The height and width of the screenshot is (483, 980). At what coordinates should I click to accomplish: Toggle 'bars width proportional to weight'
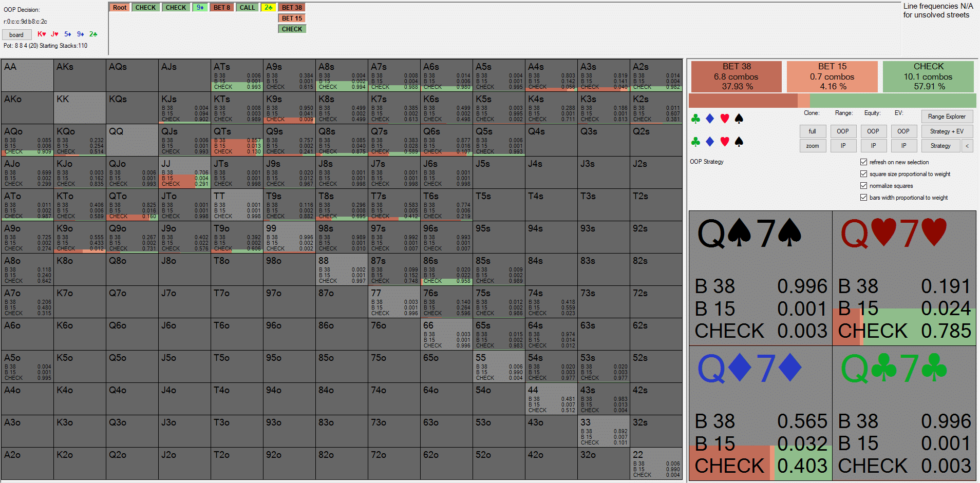[x=863, y=198]
